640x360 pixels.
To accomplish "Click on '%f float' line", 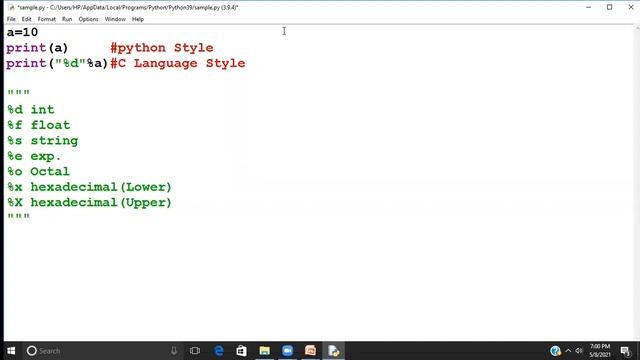I will [38, 125].
